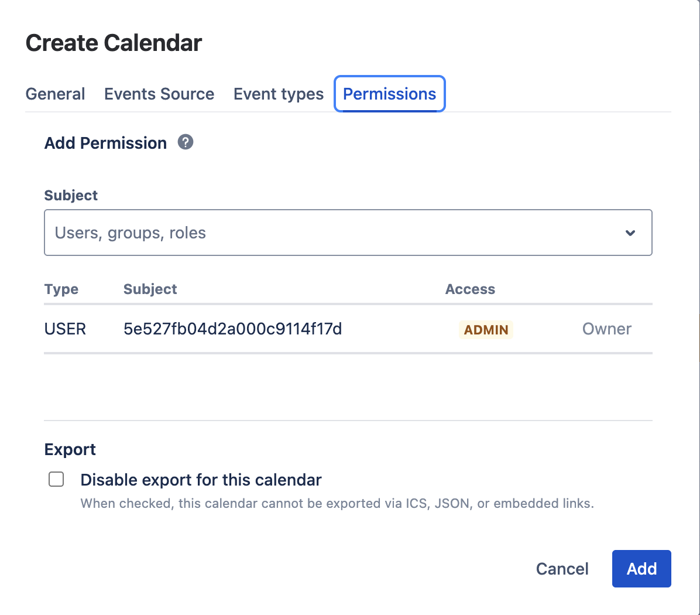This screenshot has width=700, height=615.
Task: Click the user ID 5e527fb04d2a000c9114f17d
Action: [232, 329]
